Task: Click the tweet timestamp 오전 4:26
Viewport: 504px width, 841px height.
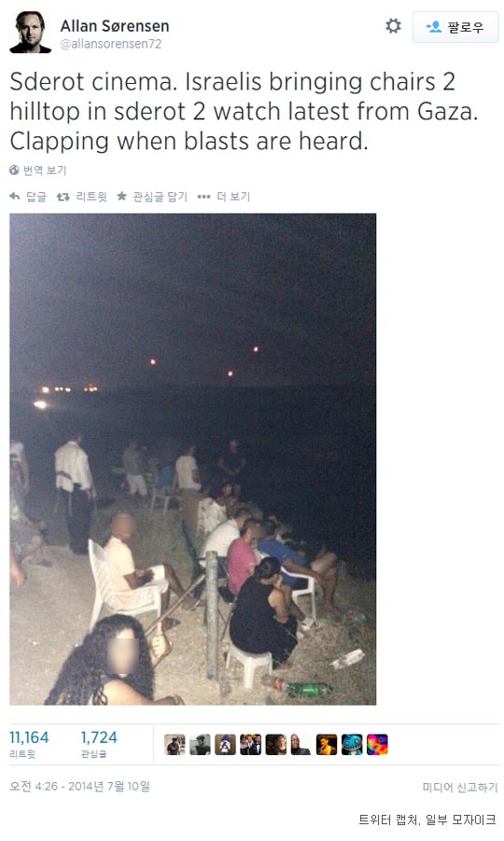Action: 79,786
